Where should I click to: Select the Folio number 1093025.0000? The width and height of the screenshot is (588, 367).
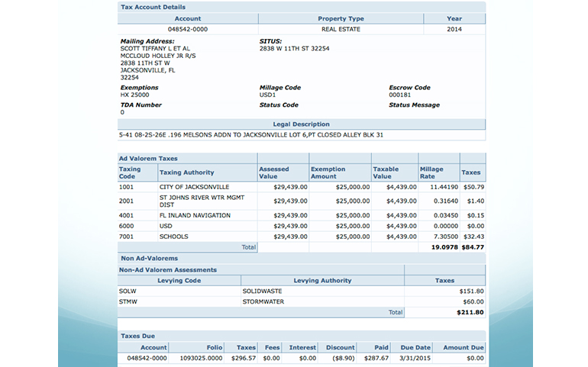(201, 358)
